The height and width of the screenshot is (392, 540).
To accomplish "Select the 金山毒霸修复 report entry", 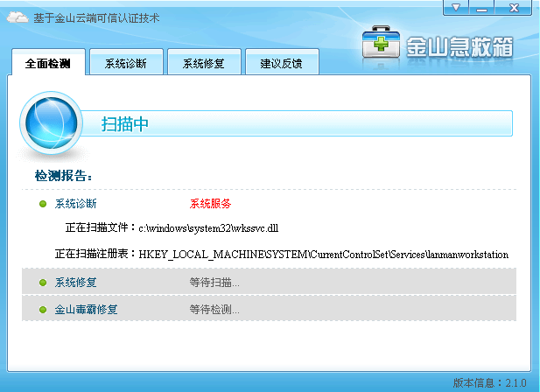I will click(86, 310).
